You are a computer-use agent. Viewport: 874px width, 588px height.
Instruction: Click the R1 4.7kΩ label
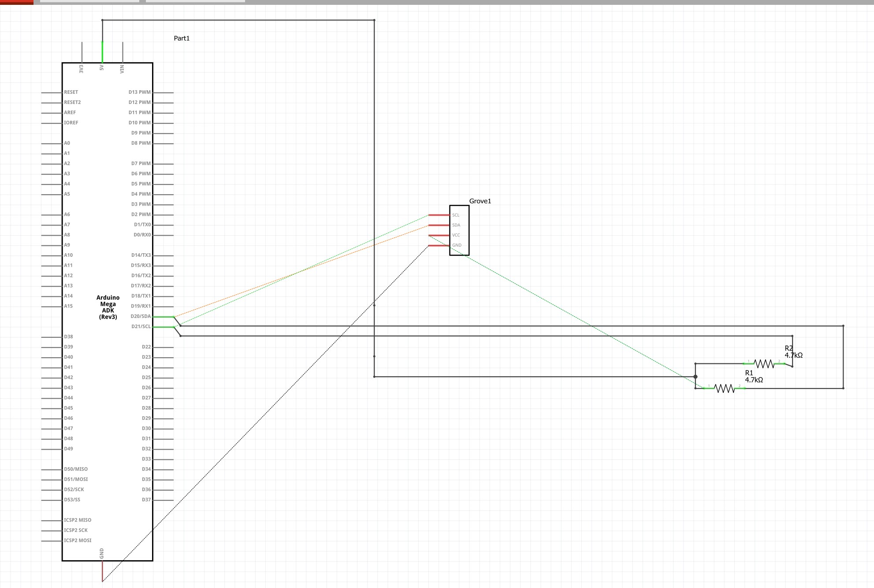point(754,377)
